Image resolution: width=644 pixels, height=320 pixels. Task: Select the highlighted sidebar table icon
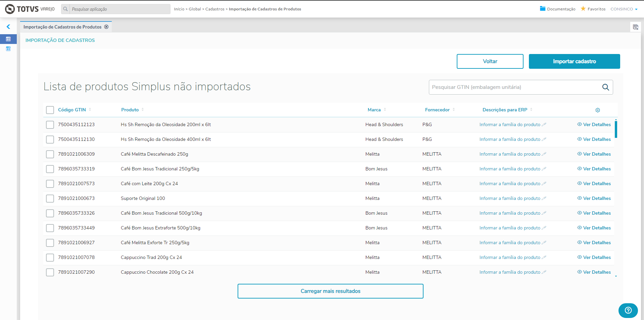pos(8,39)
